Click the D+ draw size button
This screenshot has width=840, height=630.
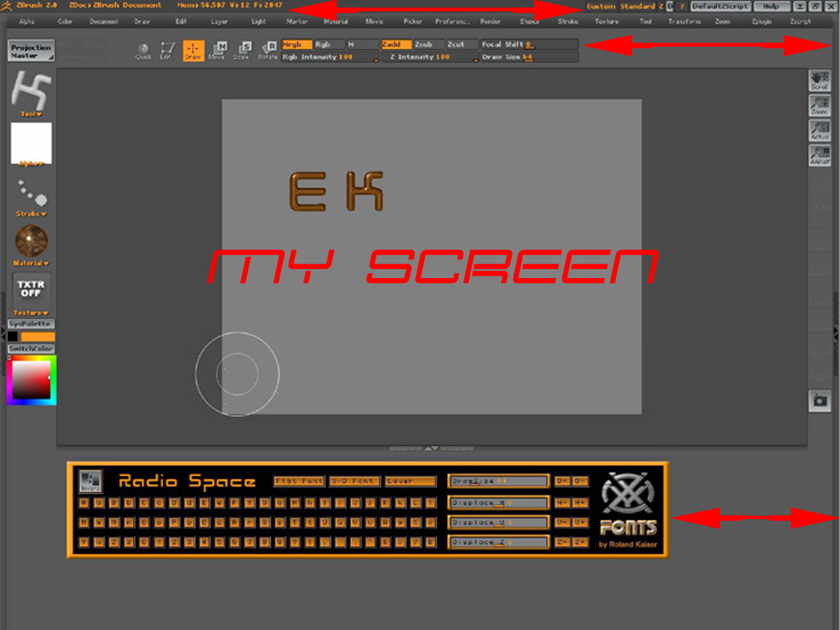pyautogui.click(x=562, y=481)
